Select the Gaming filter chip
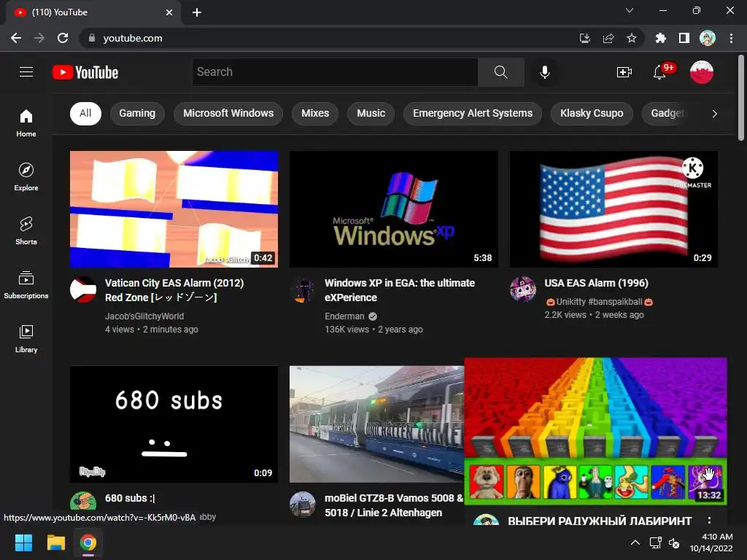 137,113
